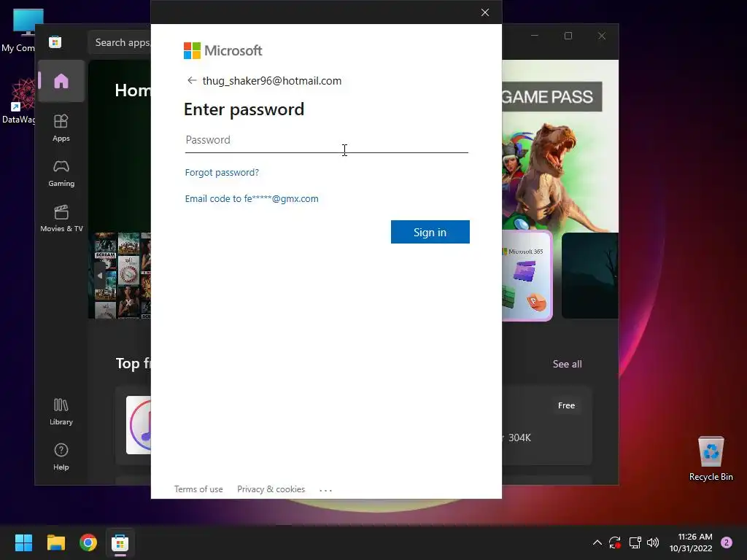Viewport: 747px width, 560px height.
Task: Focus the Password input field
Action: 326,141
